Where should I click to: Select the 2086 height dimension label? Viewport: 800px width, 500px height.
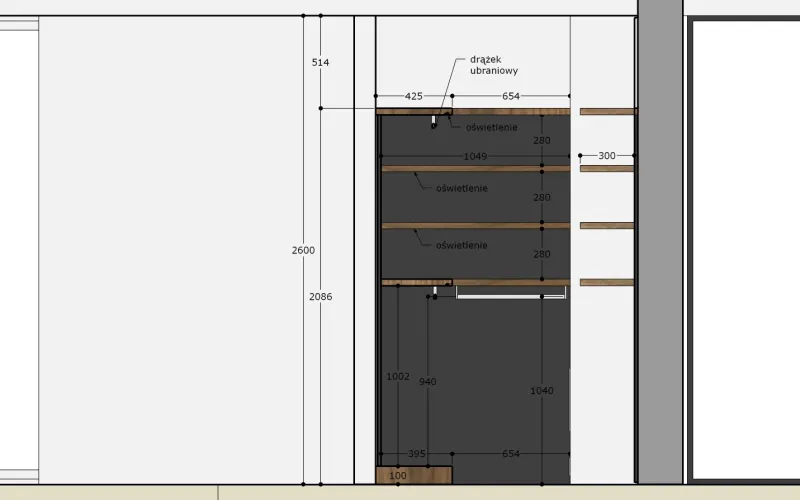coord(320,296)
